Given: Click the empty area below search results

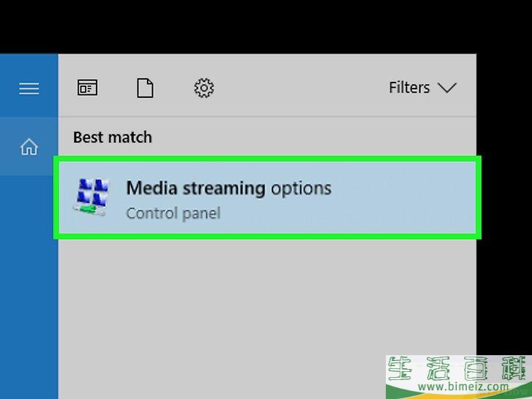Looking at the screenshot, I should [x=267, y=295].
